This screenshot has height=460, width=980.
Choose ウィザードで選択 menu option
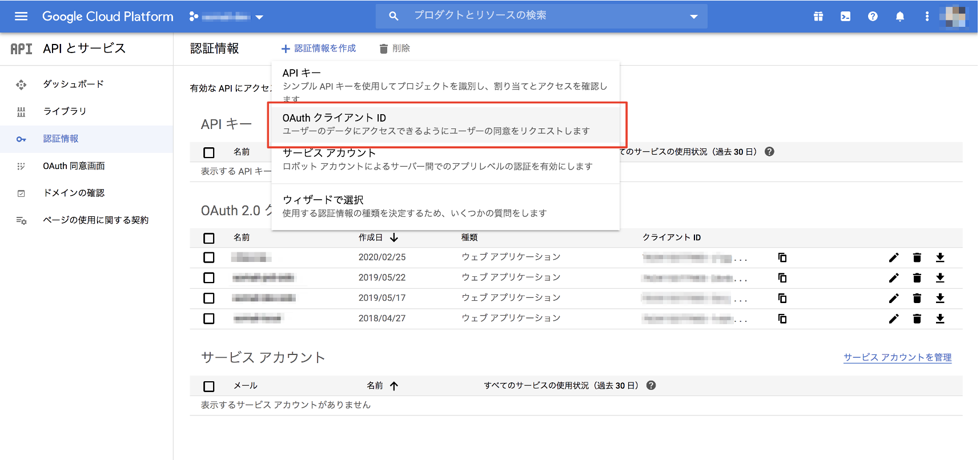tap(445, 206)
